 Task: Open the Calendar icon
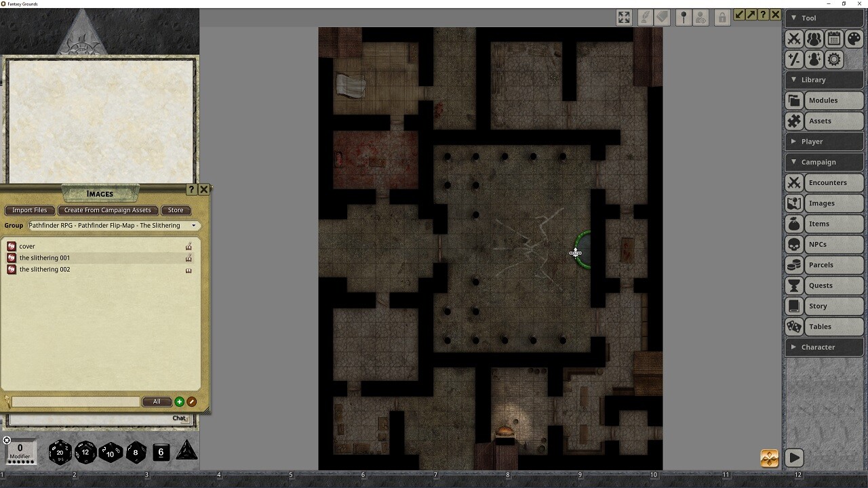(x=833, y=39)
